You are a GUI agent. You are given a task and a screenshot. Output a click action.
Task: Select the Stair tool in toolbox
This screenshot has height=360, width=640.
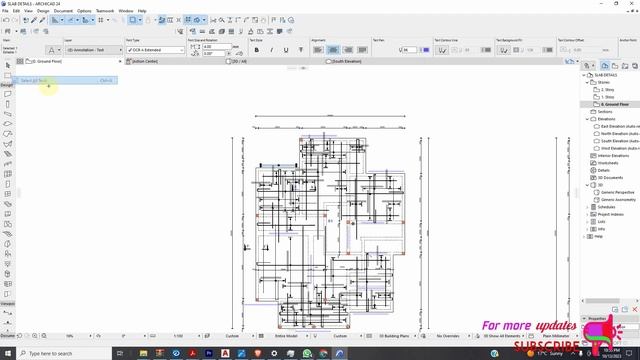click(7, 154)
